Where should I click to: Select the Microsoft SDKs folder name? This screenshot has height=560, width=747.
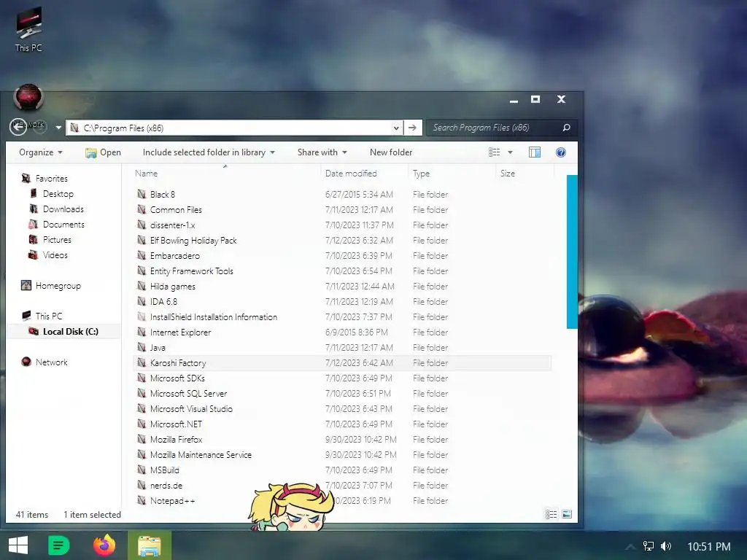(177, 378)
